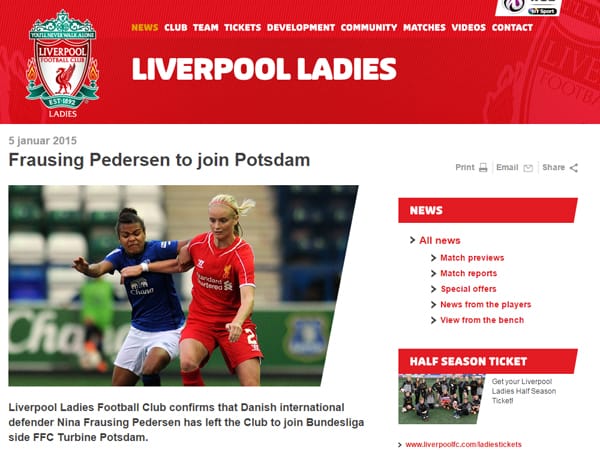Open View from the bench link
Screen dimensions: 600x450
click(482, 320)
